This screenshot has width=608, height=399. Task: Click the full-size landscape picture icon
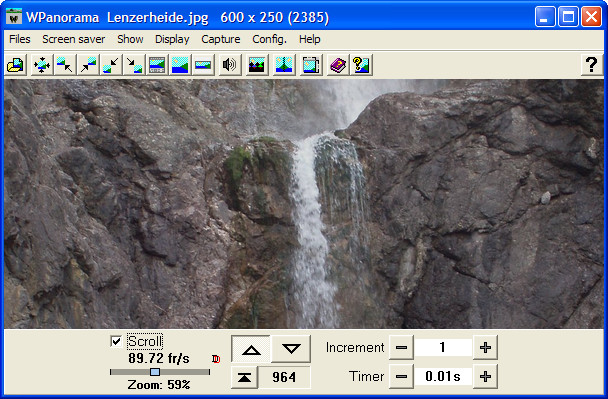(180, 65)
